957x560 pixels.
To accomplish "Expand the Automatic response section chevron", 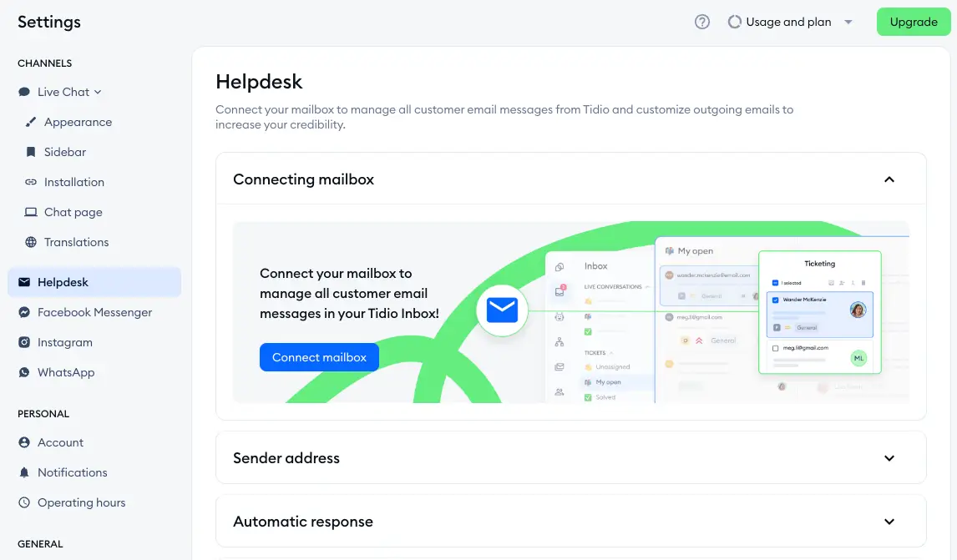I will pyautogui.click(x=889, y=522).
